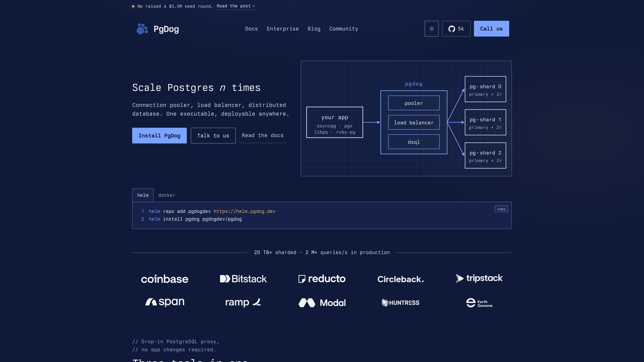
Task: Click the ramp logo
Action: click(243, 302)
